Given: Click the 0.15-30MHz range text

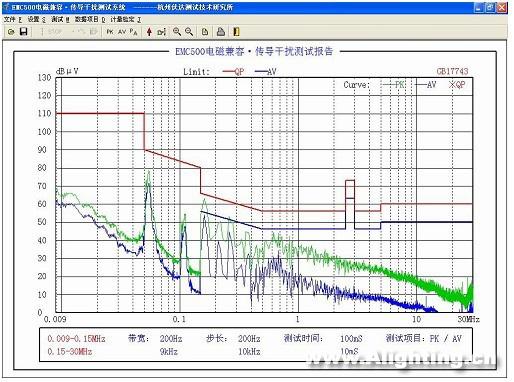Looking at the screenshot, I should 70,352.
